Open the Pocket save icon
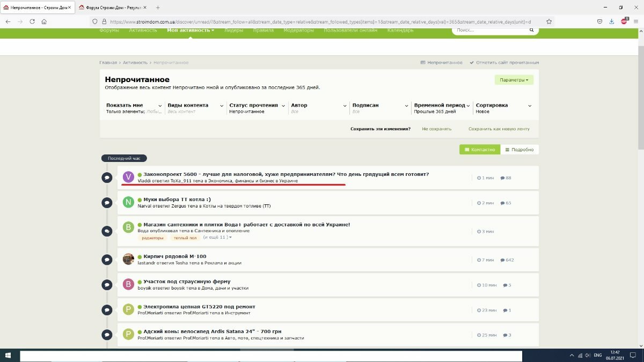Viewport: 644px width, 362px height. (599, 21)
